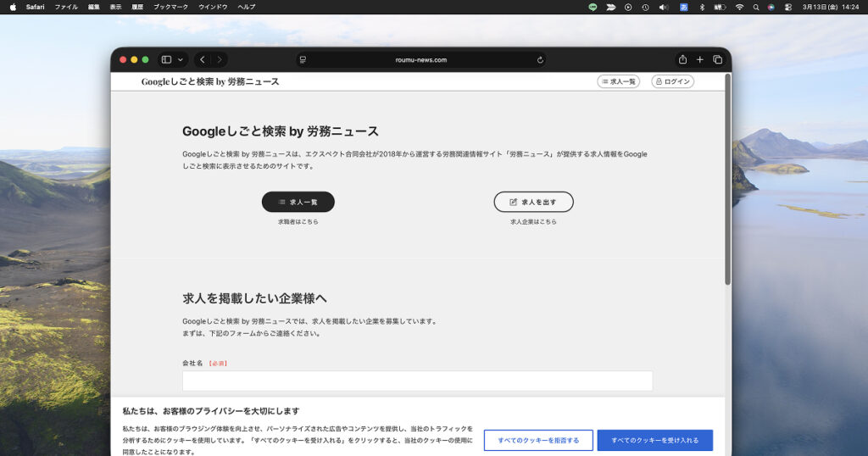Viewport: 868px width, 456px height.
Task: Go back using the browser back arrow
Action: point(202,59)
